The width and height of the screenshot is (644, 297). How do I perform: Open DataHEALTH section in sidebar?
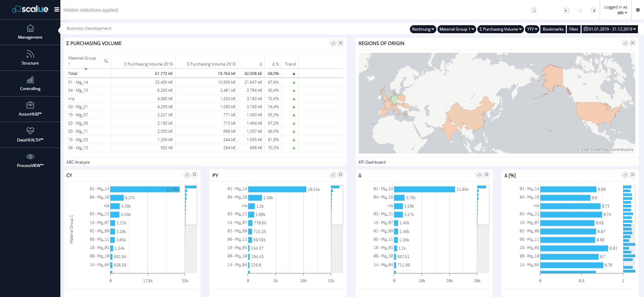[30, 134]
